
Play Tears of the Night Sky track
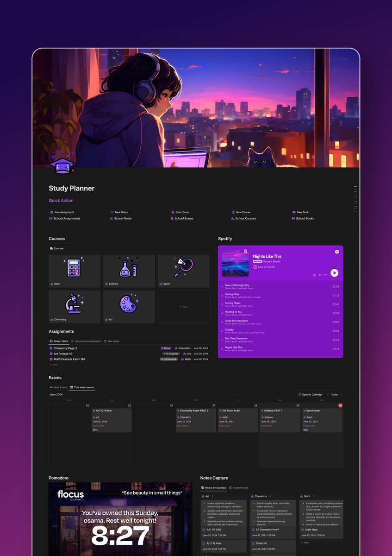coord(280,287)
